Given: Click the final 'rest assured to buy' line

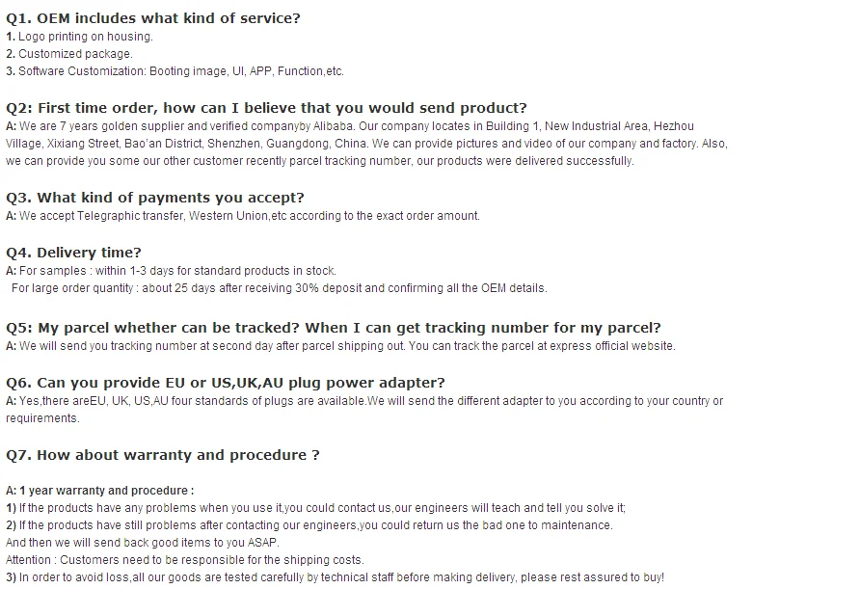Looking at the screenshot, I should tap(336, 577).
